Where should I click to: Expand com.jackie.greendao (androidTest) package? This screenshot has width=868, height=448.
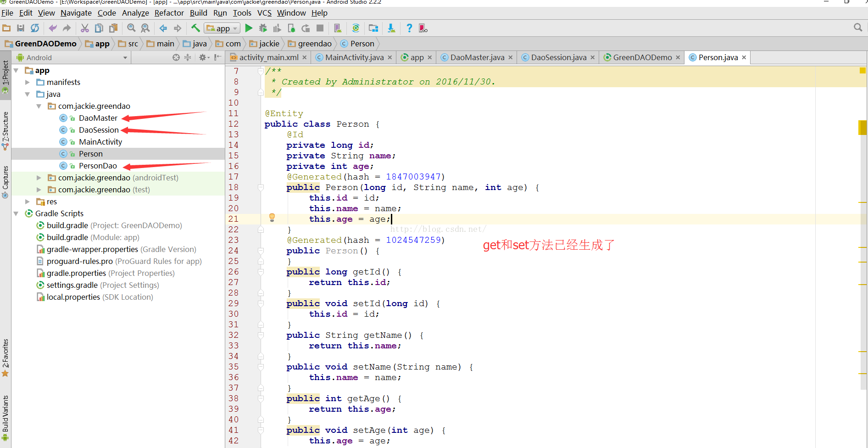pyautogui.click(x=39, y=178)
